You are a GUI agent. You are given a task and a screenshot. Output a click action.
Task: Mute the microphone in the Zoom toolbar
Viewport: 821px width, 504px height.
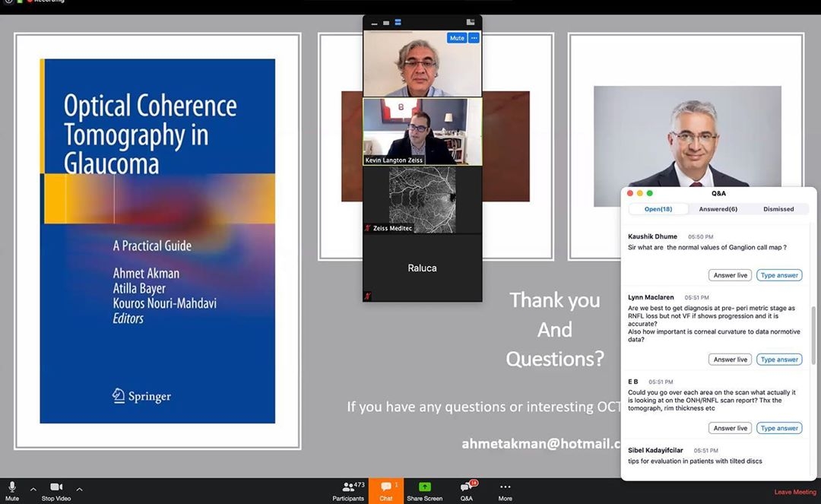[x=12, y=491]
